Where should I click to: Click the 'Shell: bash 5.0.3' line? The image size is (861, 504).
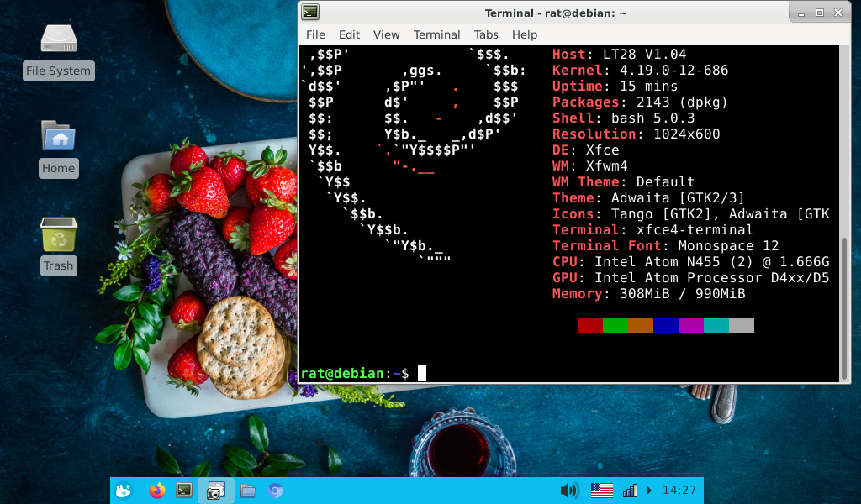[x=624, y=118]
